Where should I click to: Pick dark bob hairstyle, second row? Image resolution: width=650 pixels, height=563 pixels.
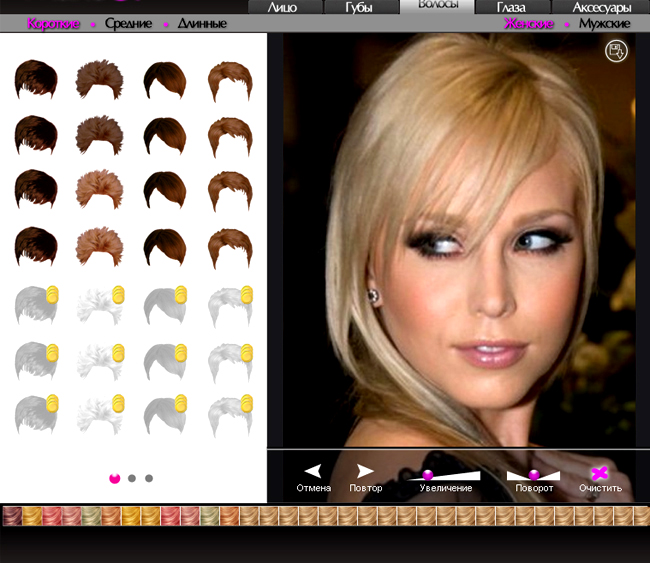coord(165,136)
